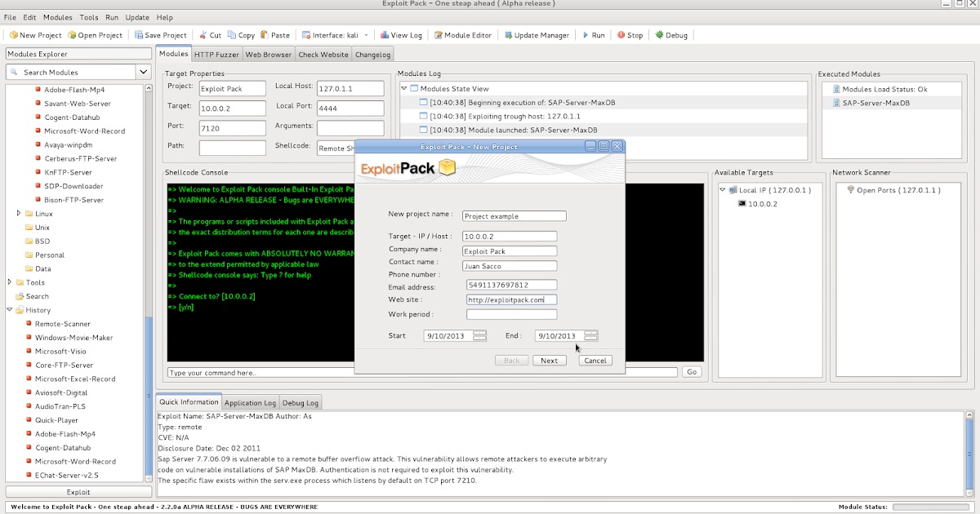Open the Help menu

click(164, 17)
